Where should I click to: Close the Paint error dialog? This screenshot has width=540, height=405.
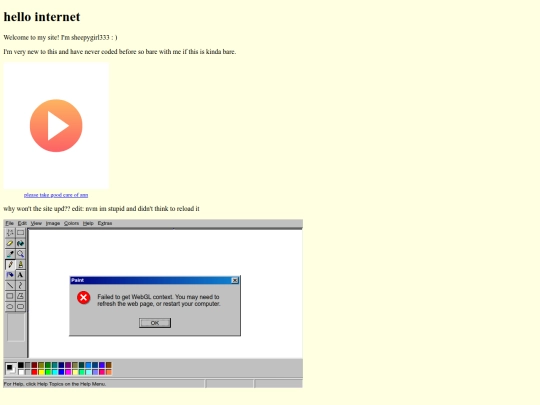click(235, 280)
